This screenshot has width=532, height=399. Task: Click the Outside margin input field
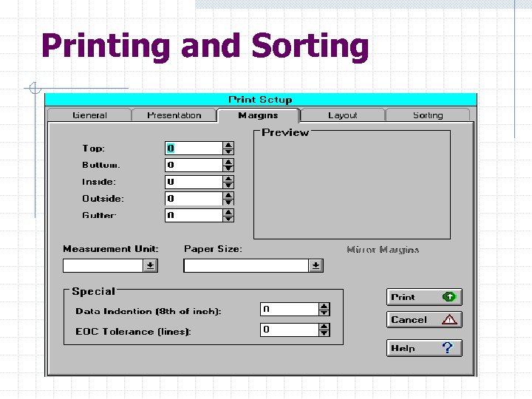(194, 199)
